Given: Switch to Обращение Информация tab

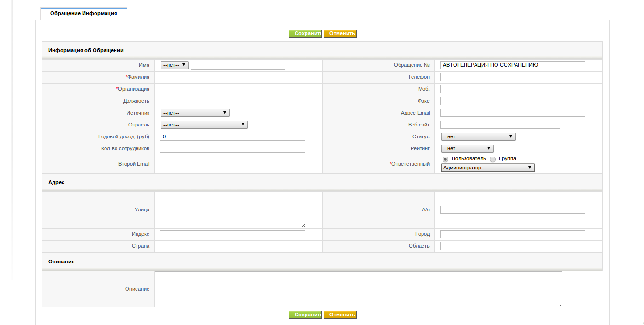Looking at the screenshot, I should coord(84,14).
